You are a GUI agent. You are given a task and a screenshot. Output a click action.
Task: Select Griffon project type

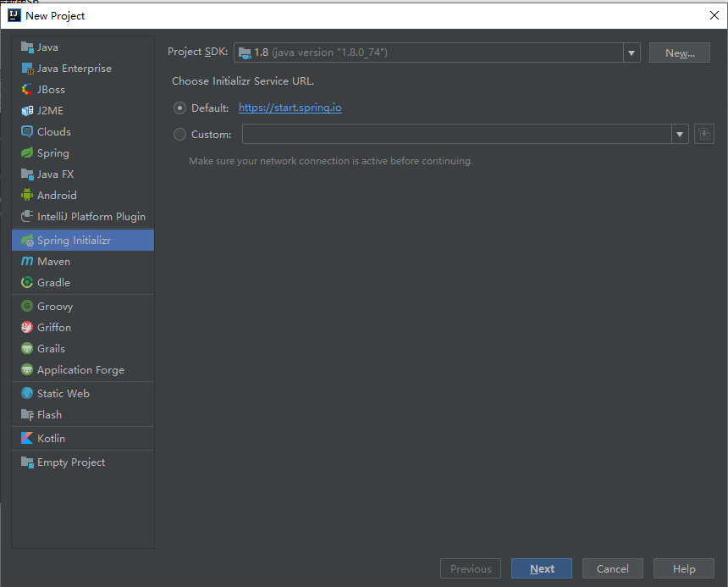click(x=83, y=328)
